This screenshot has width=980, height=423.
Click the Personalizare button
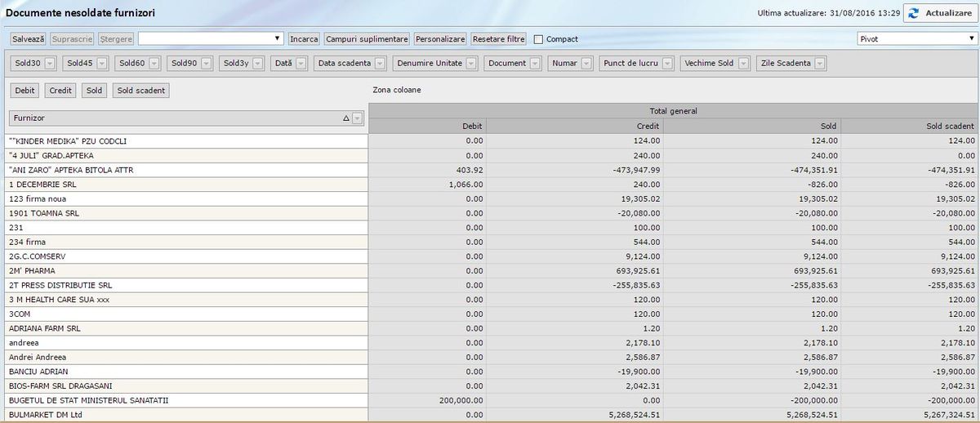point(440,39)
